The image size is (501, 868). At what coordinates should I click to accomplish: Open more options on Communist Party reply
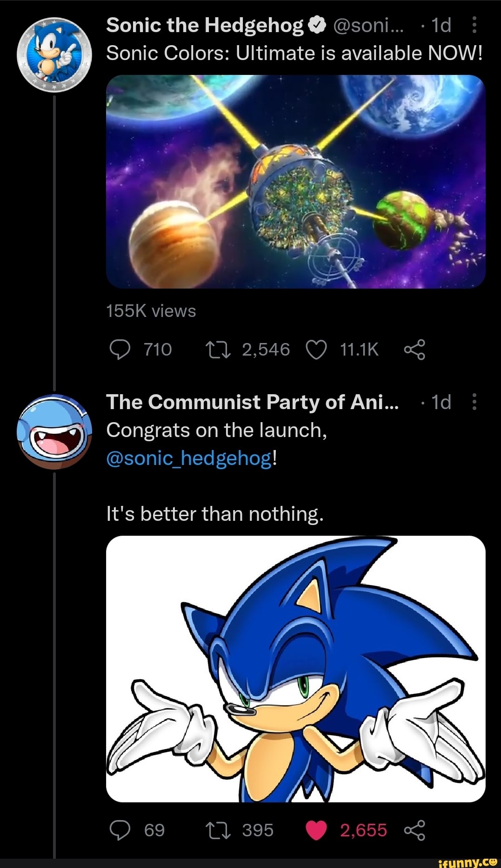pyautogui.click(x=474, y=402)
